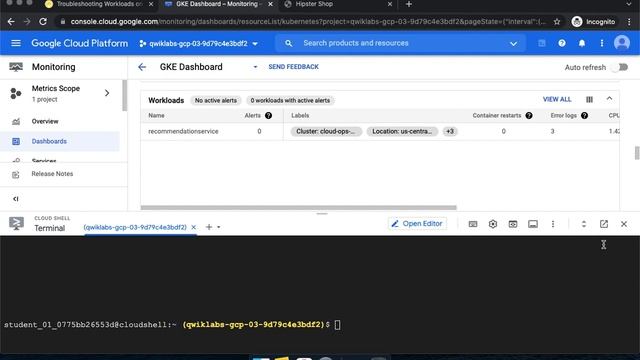Open Cloud Shell in a new window
The height and width of the screenshot is (360, 640).
coord(604,224)
